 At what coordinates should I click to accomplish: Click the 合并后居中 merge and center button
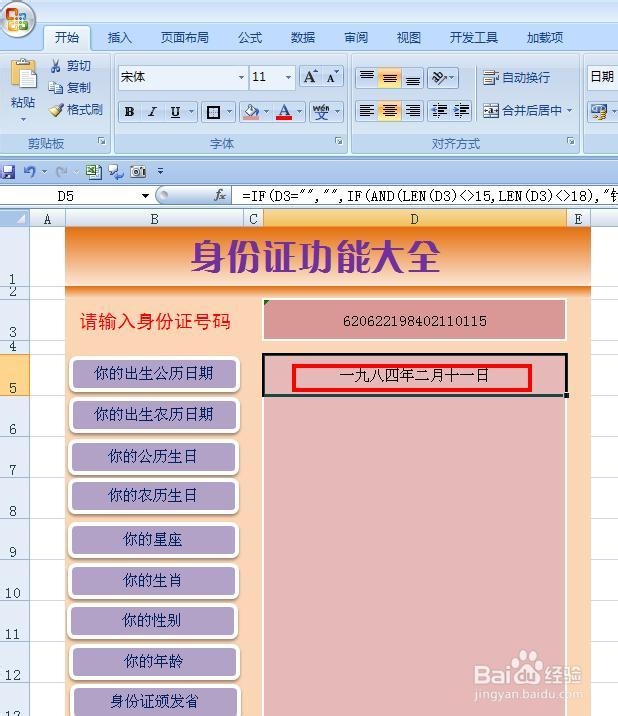click(x=521, y=111)
